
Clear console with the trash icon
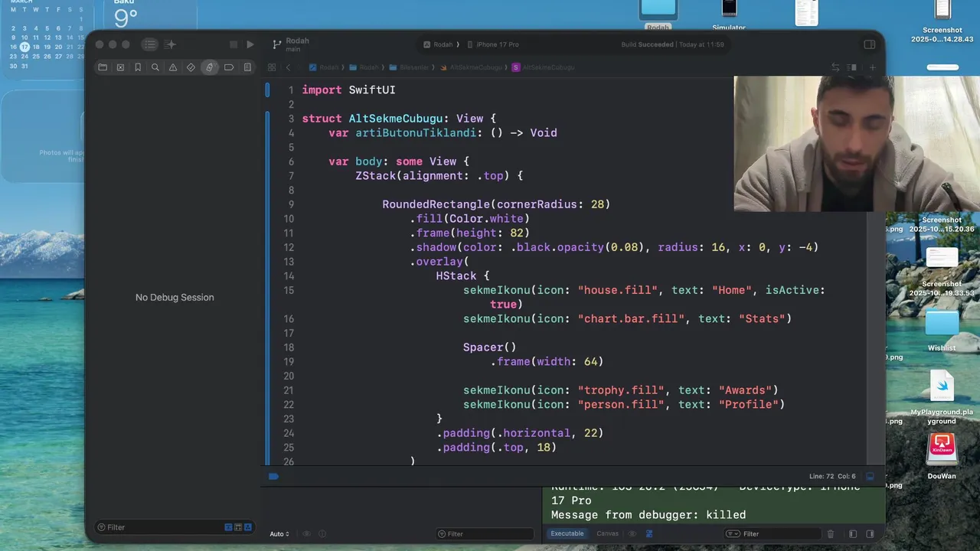831,534
